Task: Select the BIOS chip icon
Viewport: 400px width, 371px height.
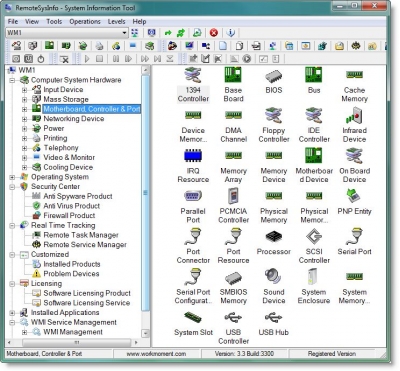Action: (274, 76)
